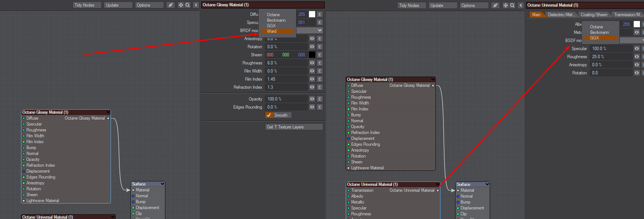Click the Roughness 6.0 % value field
The width and height of the screenshot is (644, 219).
[287, 63]
